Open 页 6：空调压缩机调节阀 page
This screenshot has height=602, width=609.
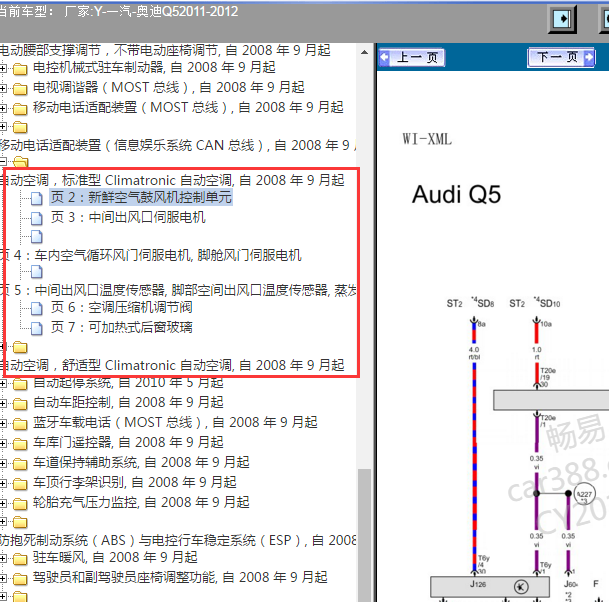click(122, 308)
